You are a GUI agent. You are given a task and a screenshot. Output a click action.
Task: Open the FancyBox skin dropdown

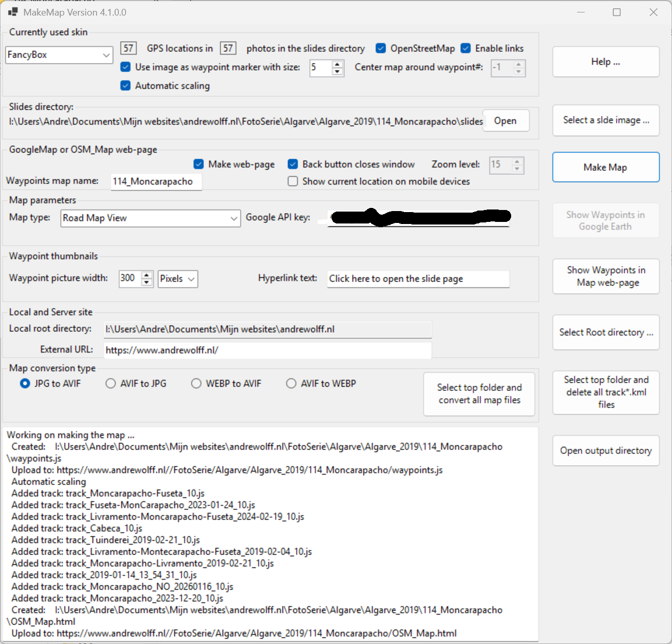coord(59,55)
